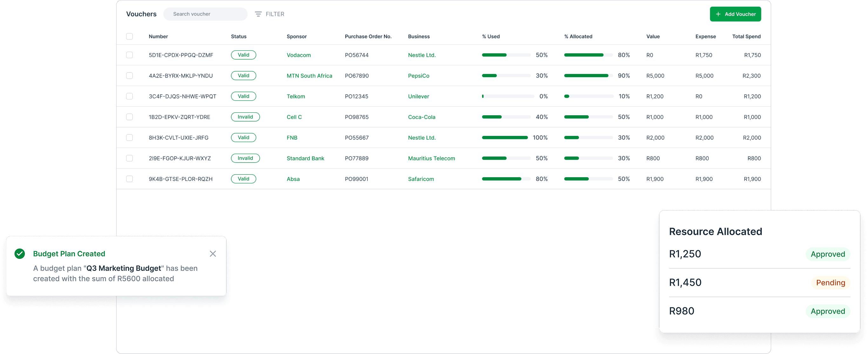
Task: Sort by the Total Spend column header
Action: pos(746,37)
